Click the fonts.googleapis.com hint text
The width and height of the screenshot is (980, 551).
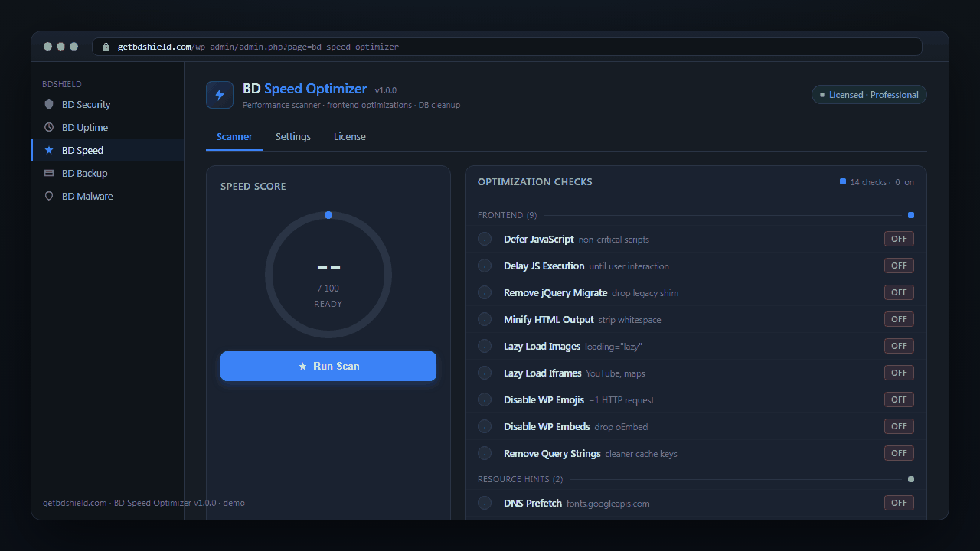[x=608, y=504]
